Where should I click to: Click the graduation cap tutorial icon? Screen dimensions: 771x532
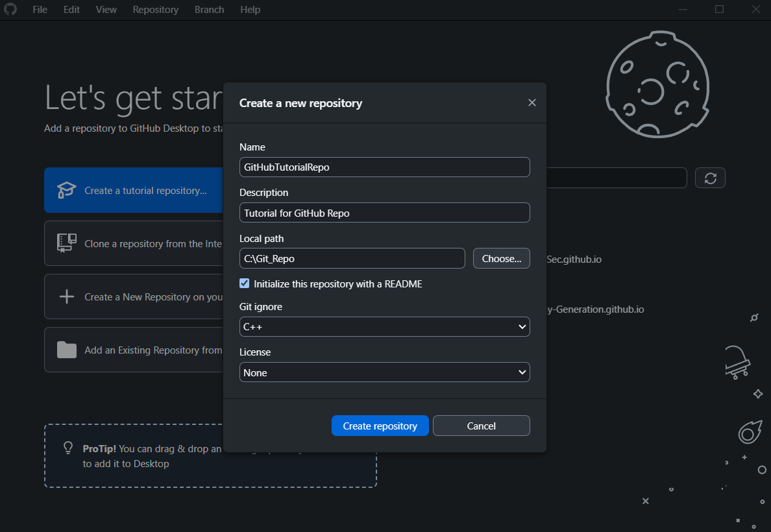(x=66, y=190)
